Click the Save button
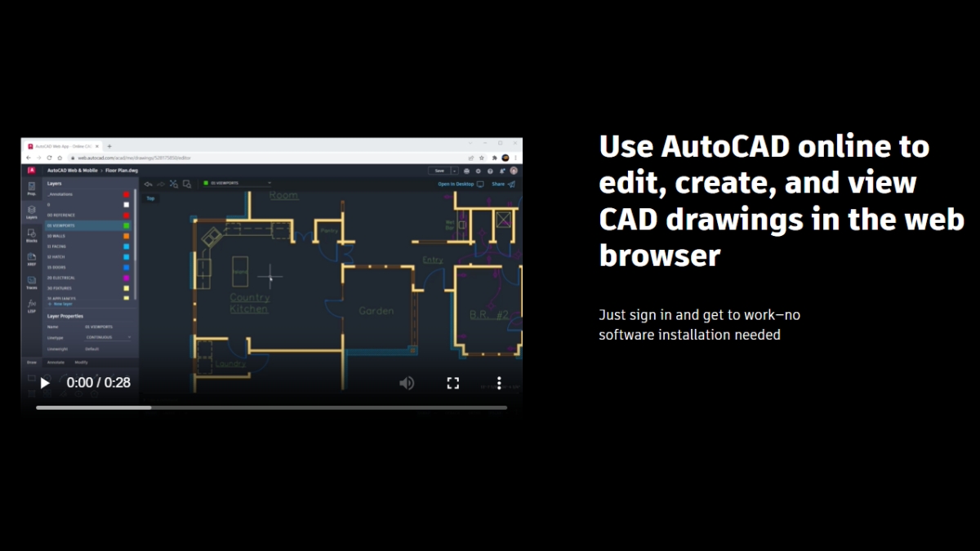 point(439,171)
